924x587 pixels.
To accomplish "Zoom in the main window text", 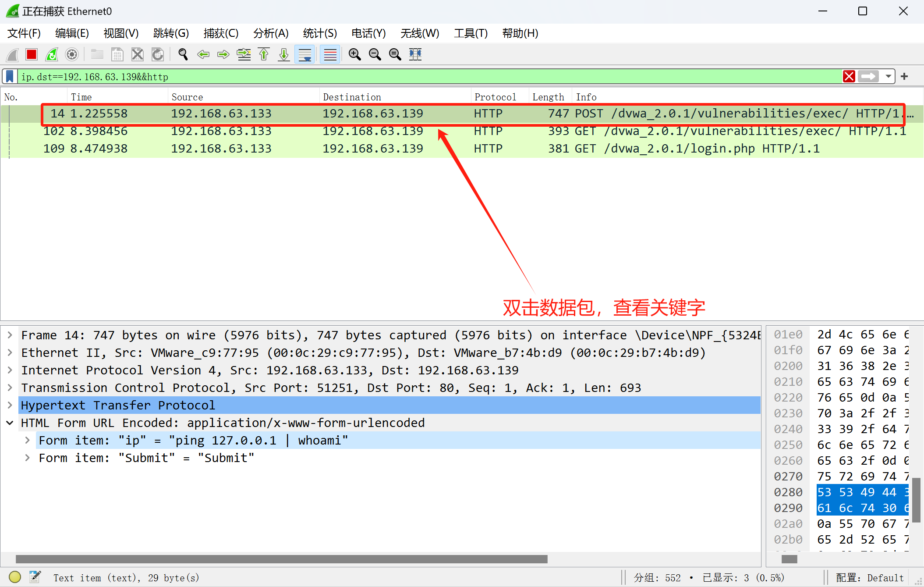I will tap(355, 54).
